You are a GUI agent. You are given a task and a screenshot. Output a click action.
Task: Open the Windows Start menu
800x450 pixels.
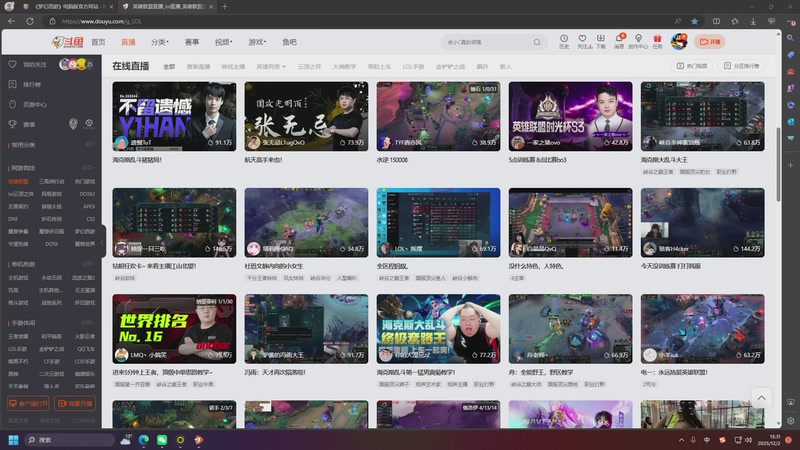(x=13, y=440)
